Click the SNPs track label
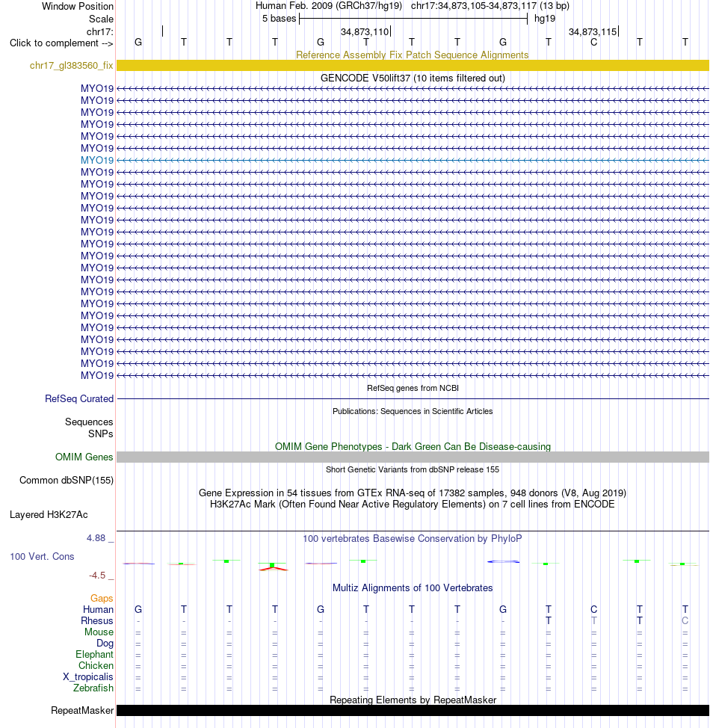The height and width of the screenshot is (728, 710). pyautogui.click(x=100, y=434)
